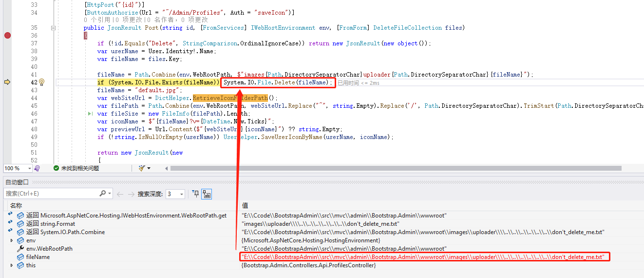Click the {Bootstrap.Admin.Controllers.Api.ProfilesController} value

(x=308, y=265)
